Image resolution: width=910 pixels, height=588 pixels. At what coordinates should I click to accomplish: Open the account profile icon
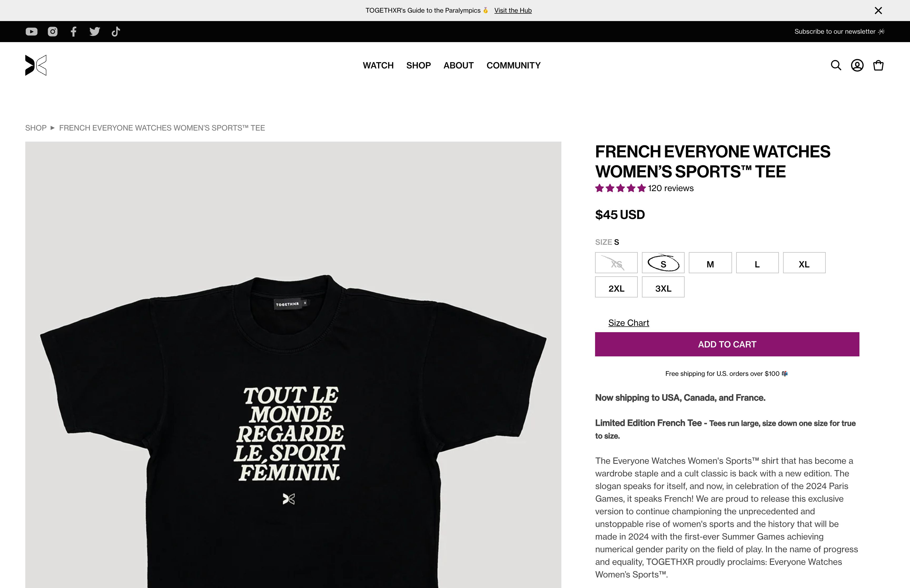(857, 65)
